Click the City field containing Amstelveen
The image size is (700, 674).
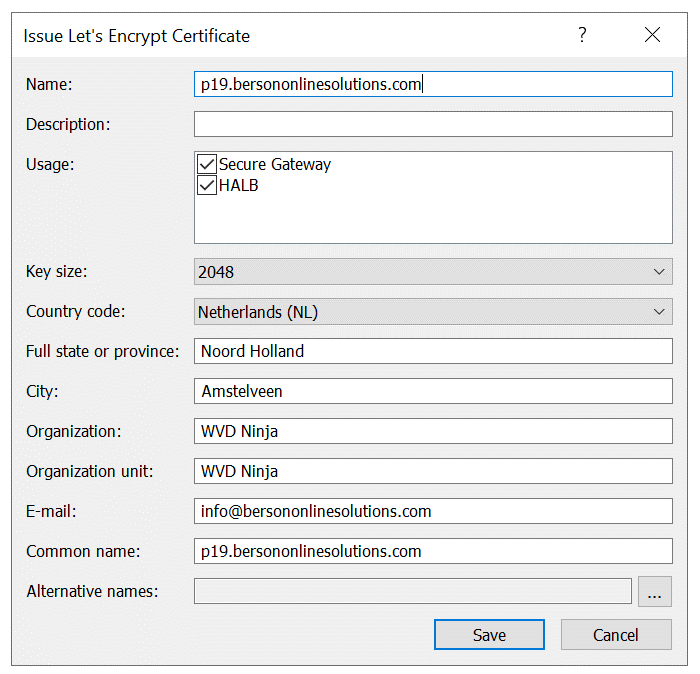(x=433, y=391)
